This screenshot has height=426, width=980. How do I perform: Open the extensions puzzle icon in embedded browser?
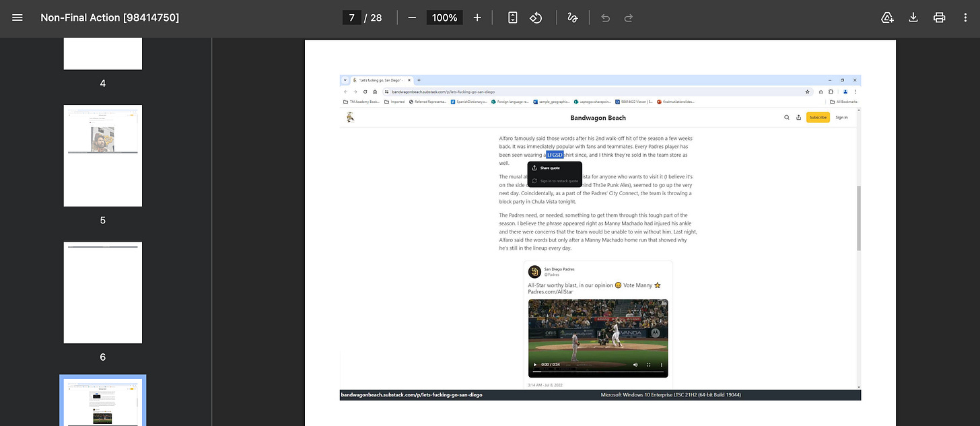coord(831,92)
